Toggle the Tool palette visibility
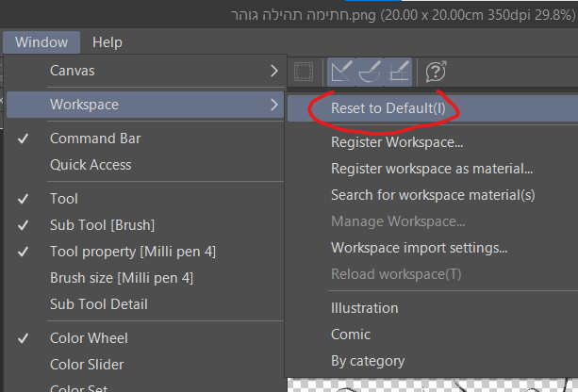578x392 pixels. pyautogui.click(x=145, y=199)
